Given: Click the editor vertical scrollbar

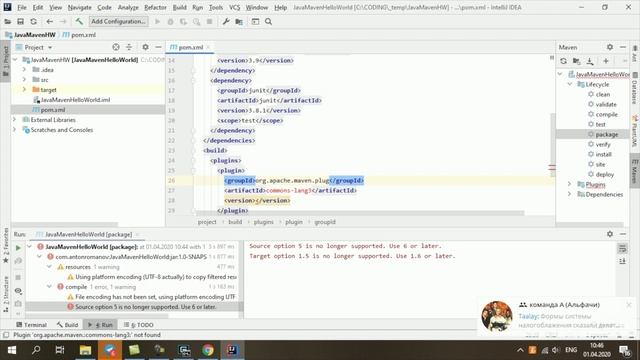Looking at the screenshot, I should (x=553, y=145).
